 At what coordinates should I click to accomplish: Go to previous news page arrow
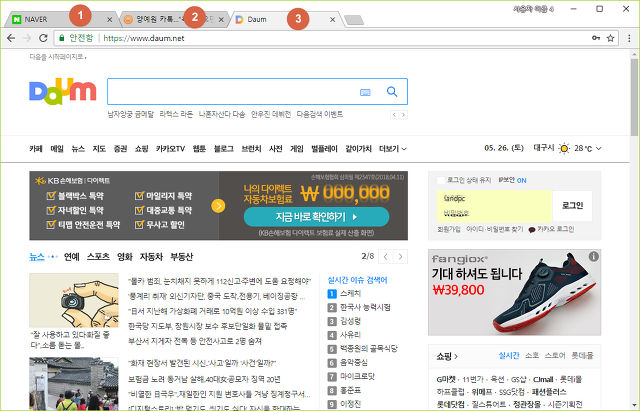386,257
